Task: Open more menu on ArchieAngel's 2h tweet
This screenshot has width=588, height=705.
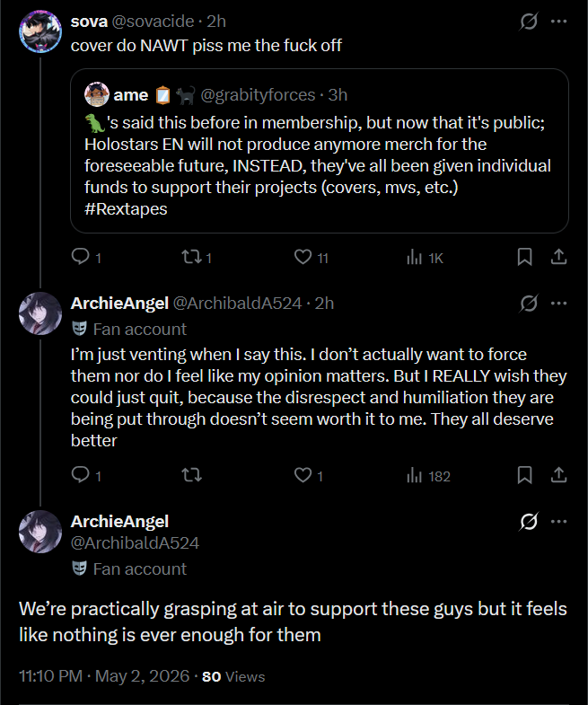Action: [x=558, y=303]
